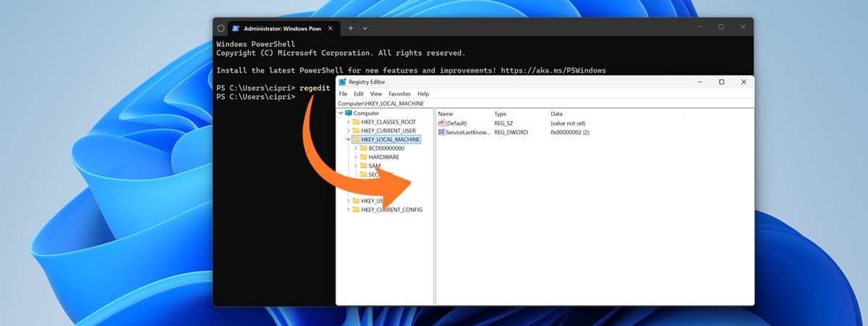Image resolution: width=868 pixels, height=326 pixels.
Task: Open the View menu in Registry Editor
Action: click(x=376, y=93)
